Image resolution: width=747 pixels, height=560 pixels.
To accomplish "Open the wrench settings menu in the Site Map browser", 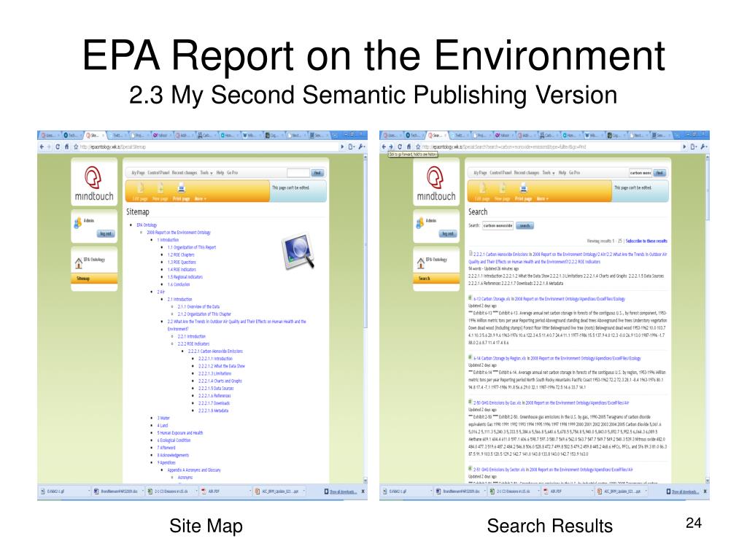I will pyautogui.click(x=362, y=147).
